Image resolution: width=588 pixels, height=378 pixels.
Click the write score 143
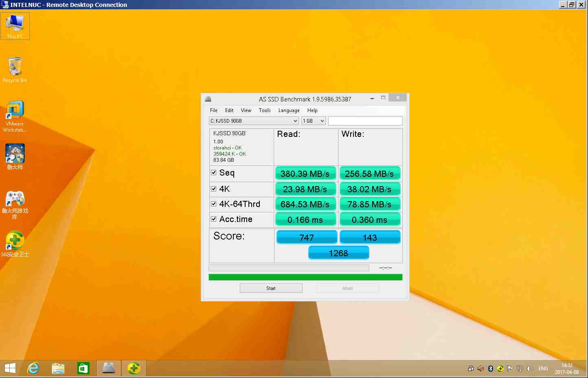[370, 237]
